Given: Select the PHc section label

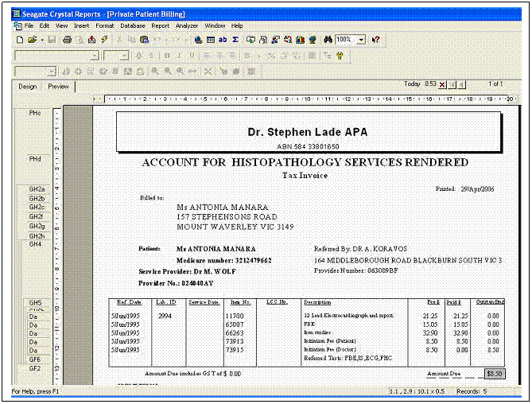Looking at the screenshot, I should pyautogui.click(x=35, y=113).
